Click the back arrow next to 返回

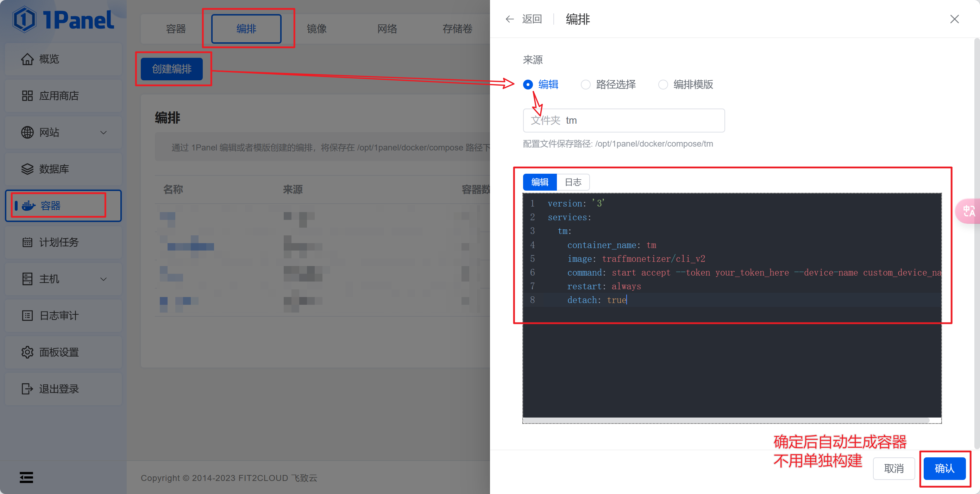[510, 19]
